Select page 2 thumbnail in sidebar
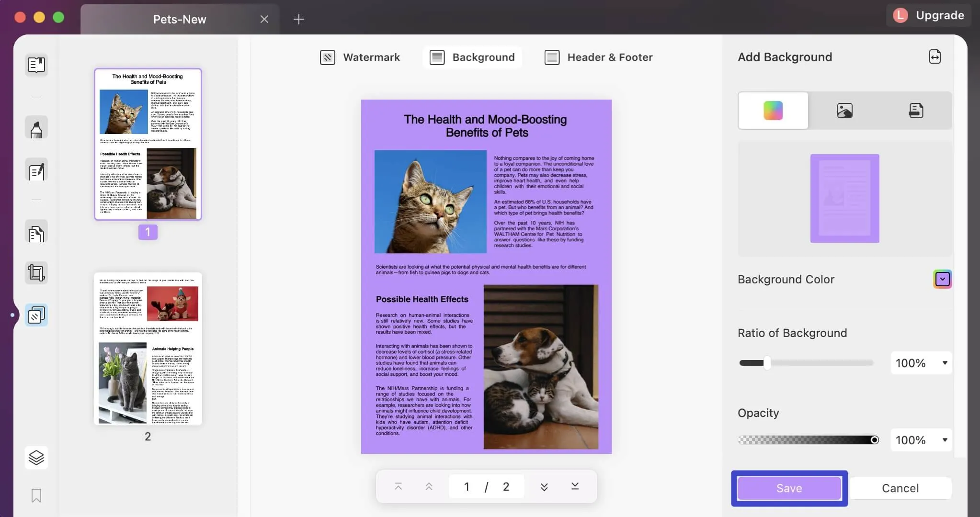Image resolution: width=980 pixels, height=517 pixels. pyautogui.click(x=147, y=349)
